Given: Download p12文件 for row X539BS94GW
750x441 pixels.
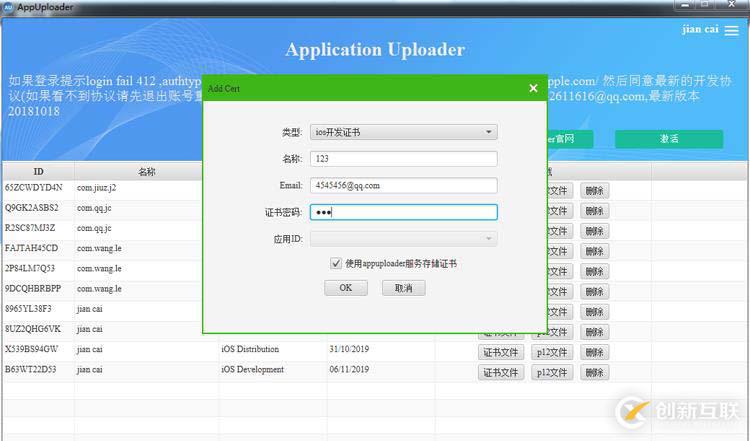Looking at the screenshot, I should pos(552,353).
